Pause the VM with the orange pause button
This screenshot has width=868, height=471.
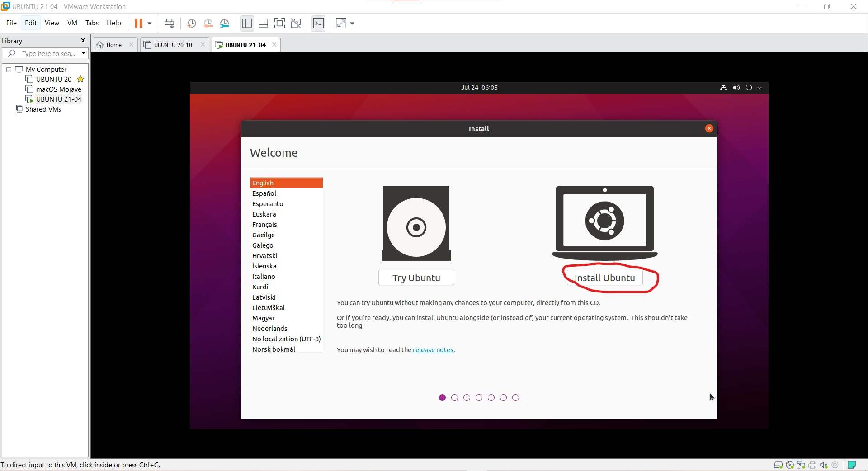[x=138, y=23]
